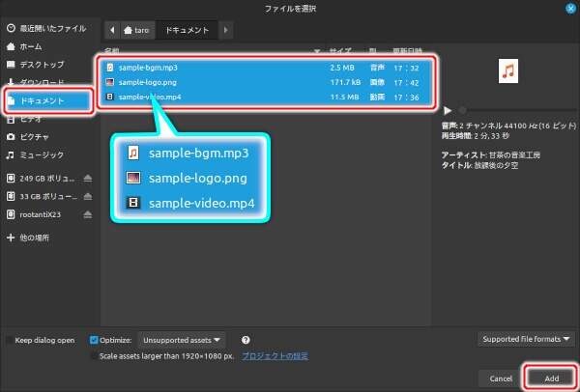Image resolution: width=580 pixels, height=392 pixels.
Task: Select the sample-video.mp4 file row
Action: click(x=267, y=98)
